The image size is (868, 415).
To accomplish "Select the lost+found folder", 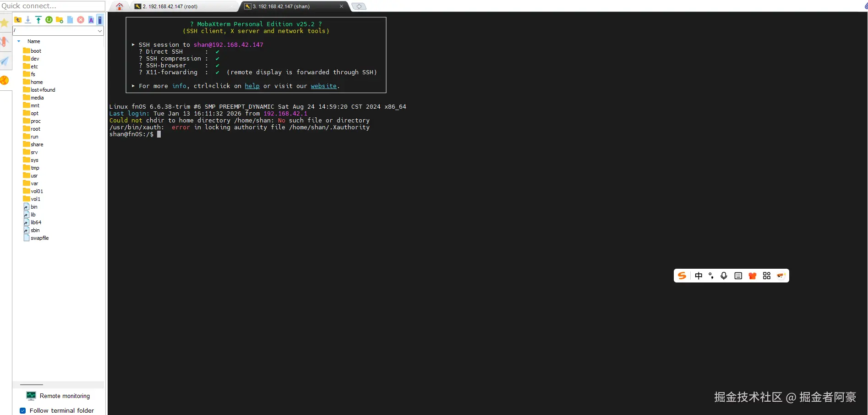I will [x=39, y=90].
